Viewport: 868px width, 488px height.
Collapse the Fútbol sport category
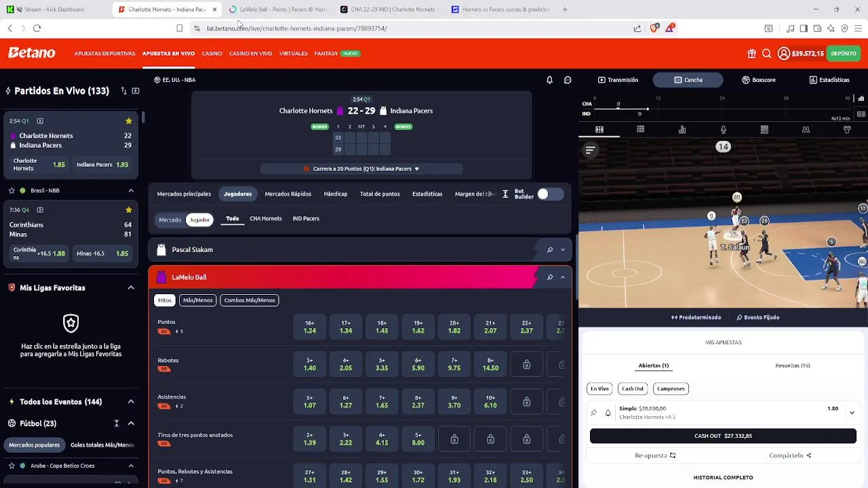click(x=131, y=424)
